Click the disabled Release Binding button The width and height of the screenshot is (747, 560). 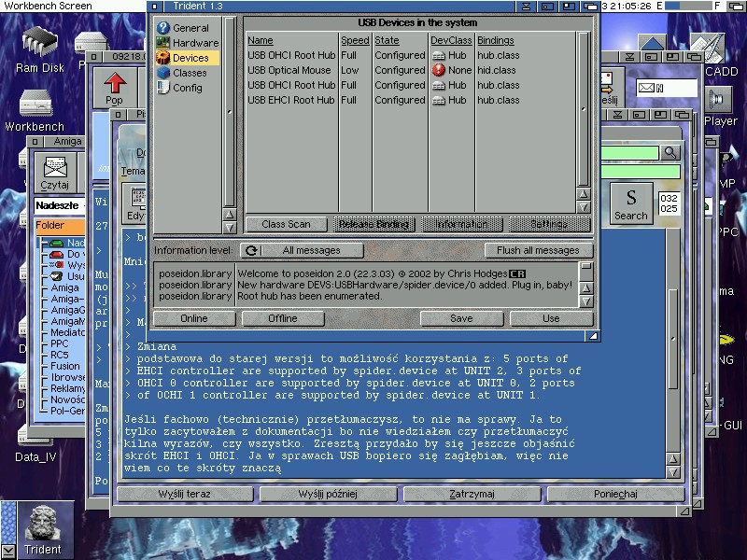point(374,224)
